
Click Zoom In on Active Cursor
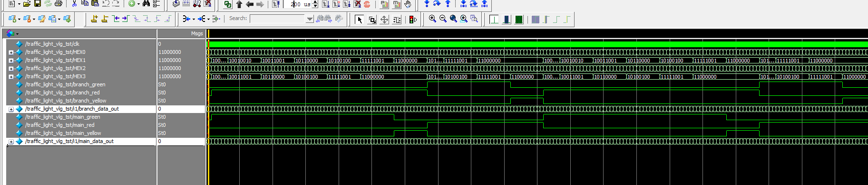click(x=464, y=19)
